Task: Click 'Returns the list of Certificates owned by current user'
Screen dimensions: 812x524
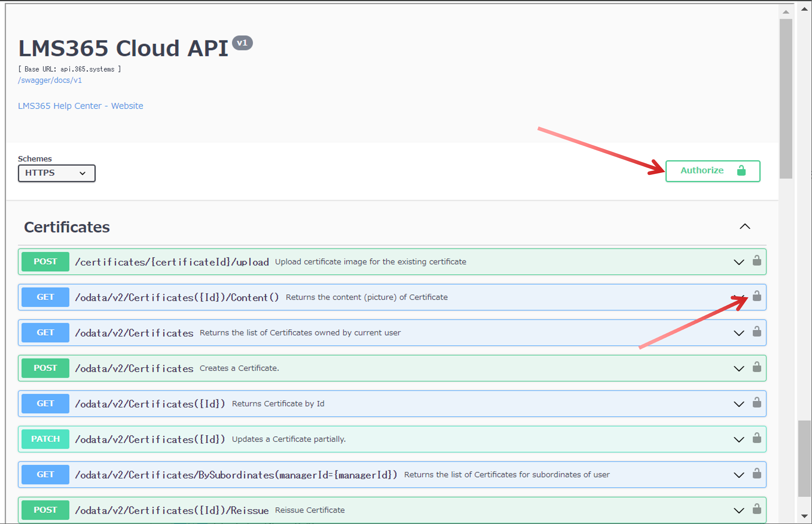Action: pos(300,333)
